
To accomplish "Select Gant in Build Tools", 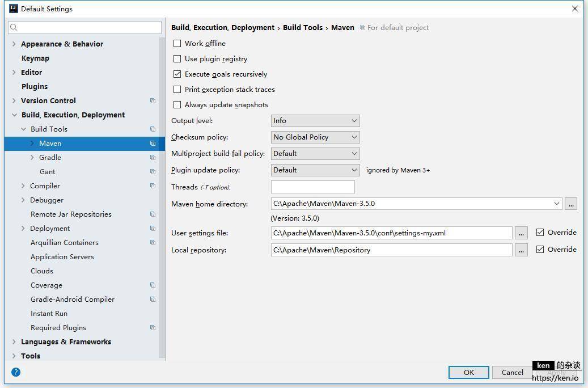I will point(47,171).
